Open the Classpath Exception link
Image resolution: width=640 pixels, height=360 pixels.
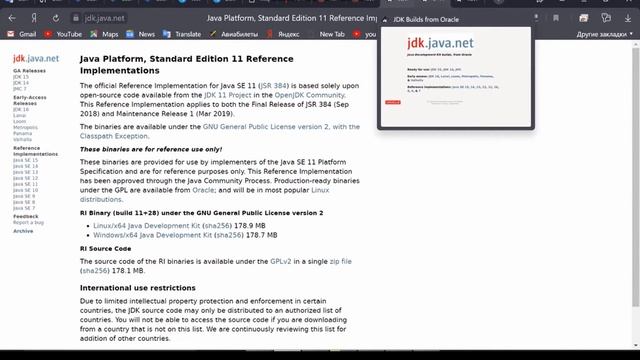pos(114,136)
